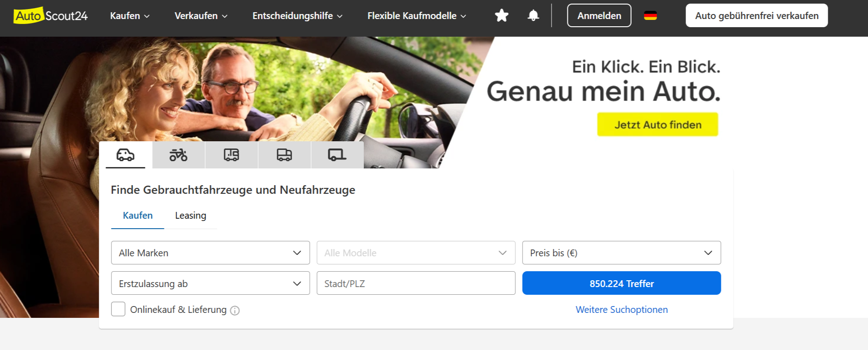Open the Kaufen navigation menu

tap(129, 16)
